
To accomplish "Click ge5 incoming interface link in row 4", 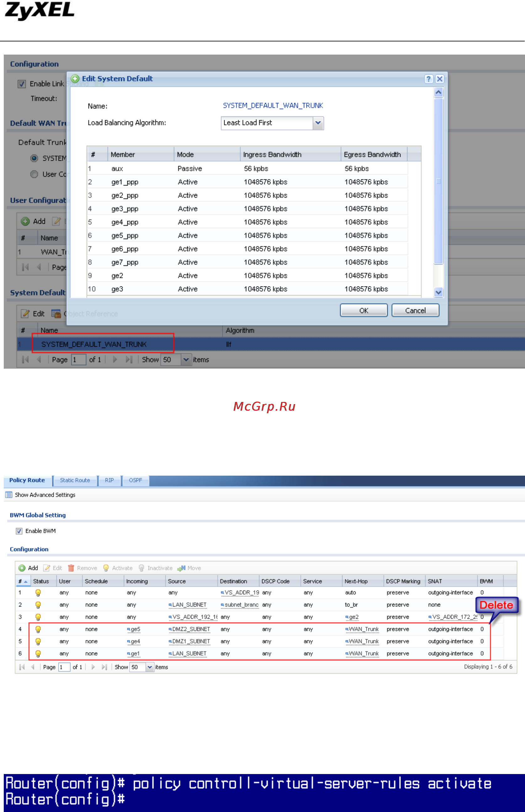I will (x=134, y=629).
